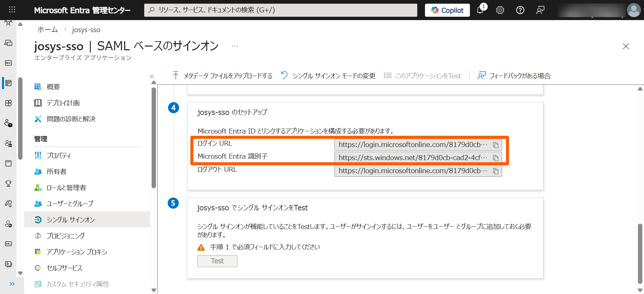Click the ホーム breadcrumb link
The image size is (644, 294).
click(48, 30)
